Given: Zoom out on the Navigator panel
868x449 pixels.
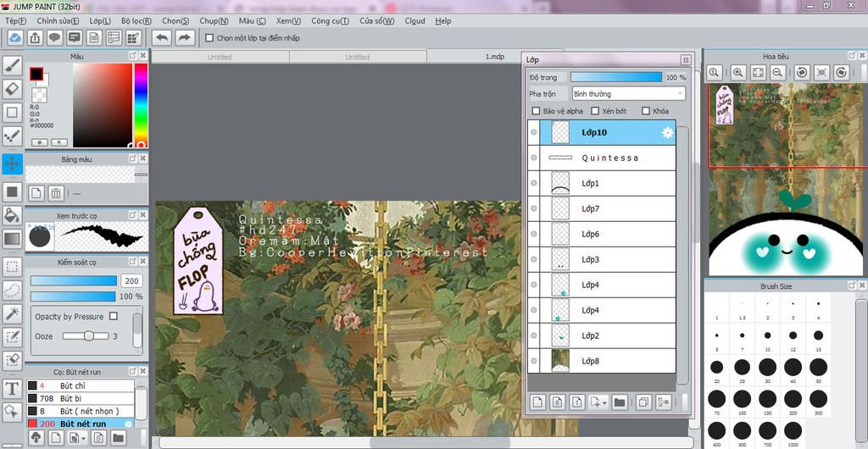Looking at the screenshot, I should (x=777, y=73).
